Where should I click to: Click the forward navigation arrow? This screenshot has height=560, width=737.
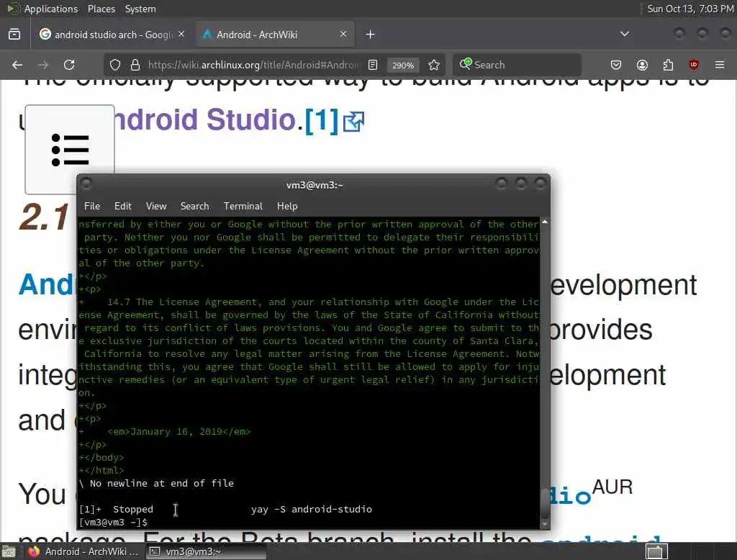[43, 65]
